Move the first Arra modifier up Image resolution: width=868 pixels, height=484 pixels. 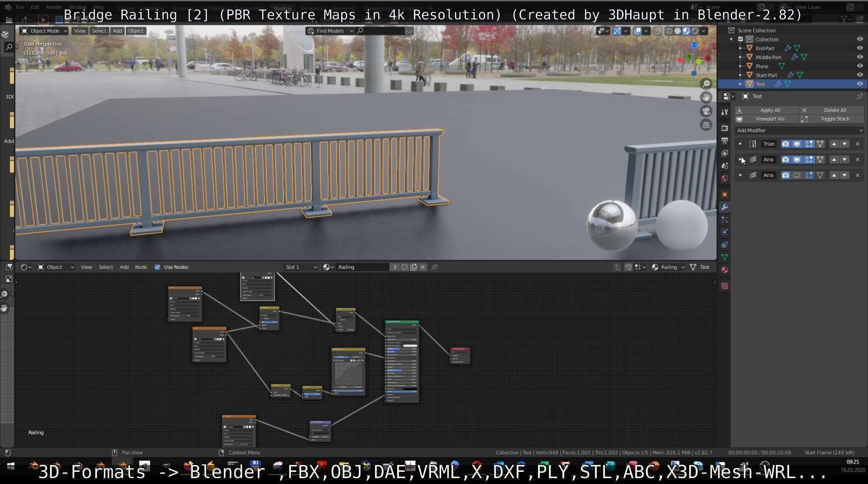tap(834, 160)
